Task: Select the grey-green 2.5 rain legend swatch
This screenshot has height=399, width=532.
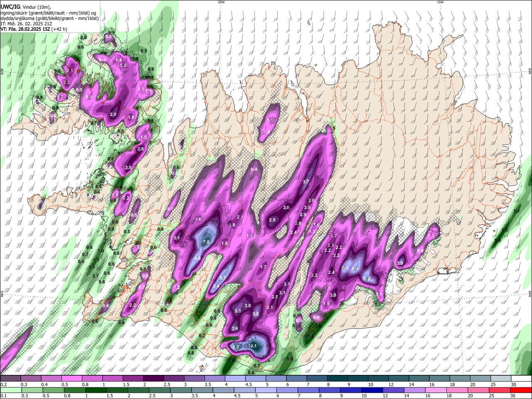Action: click(160, 390)
